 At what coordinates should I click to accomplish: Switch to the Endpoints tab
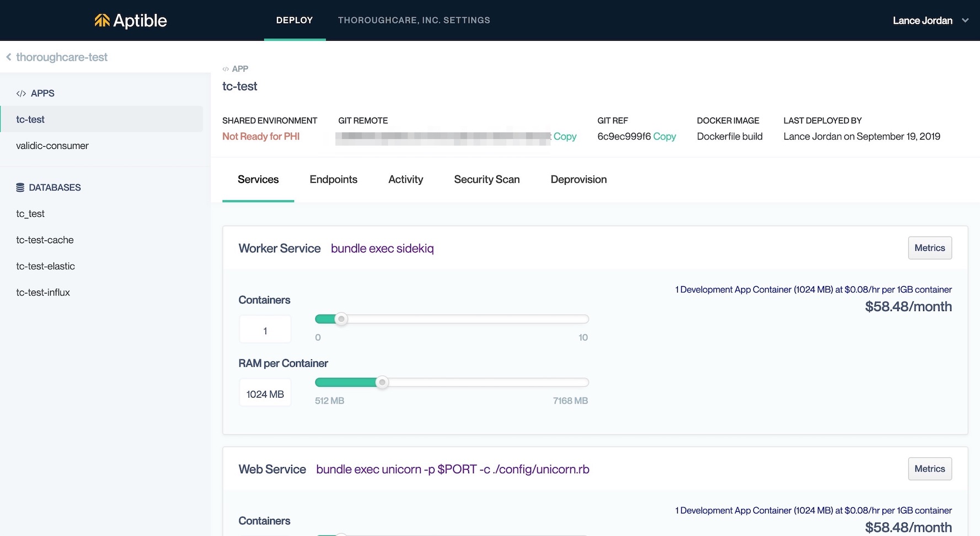coord(334,179)
